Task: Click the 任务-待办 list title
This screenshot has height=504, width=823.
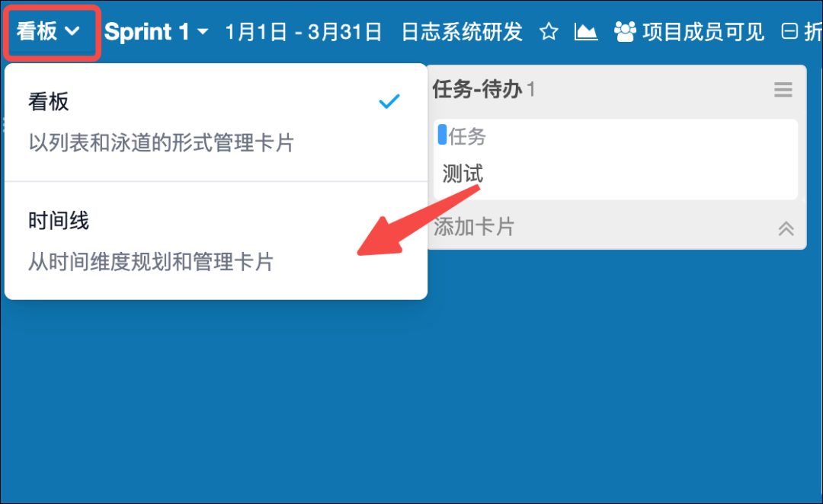Action: click(477, 90)
